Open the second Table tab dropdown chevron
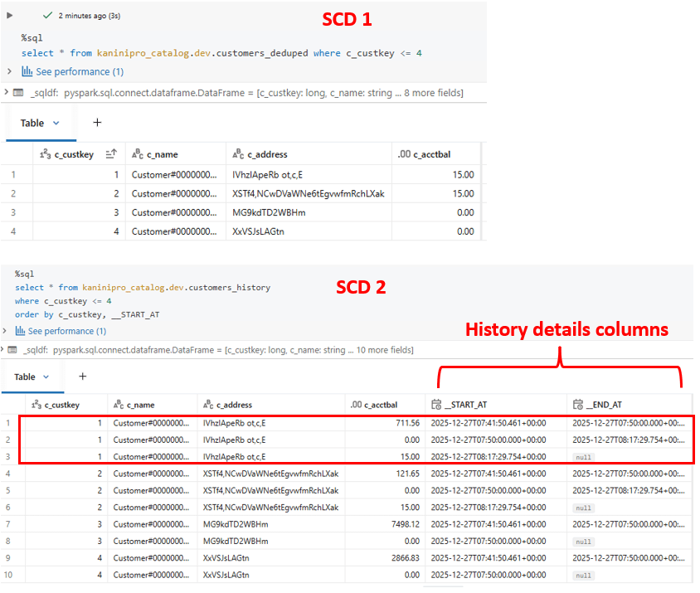 [x=46, y=377]
